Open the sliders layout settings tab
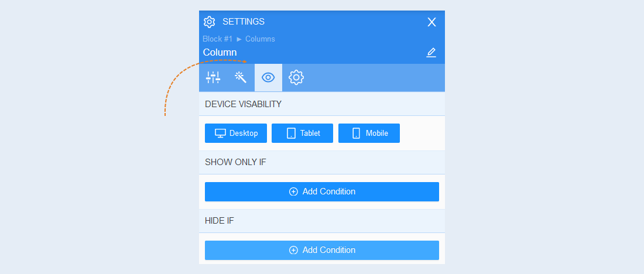644x274 pixels. pos(213,77)
